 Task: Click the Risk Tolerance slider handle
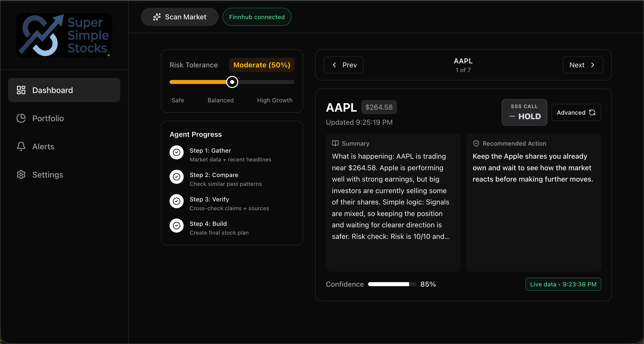[x=232, y=82]
